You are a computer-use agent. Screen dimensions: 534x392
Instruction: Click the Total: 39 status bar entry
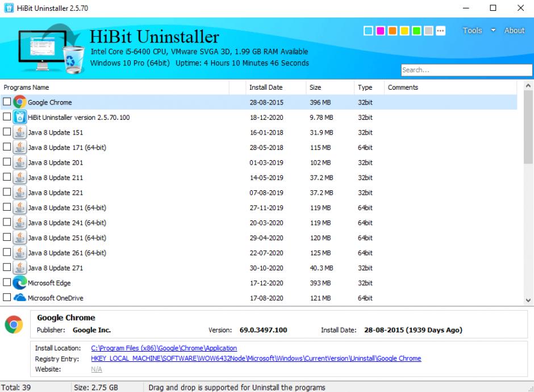[x=16, y=387]
